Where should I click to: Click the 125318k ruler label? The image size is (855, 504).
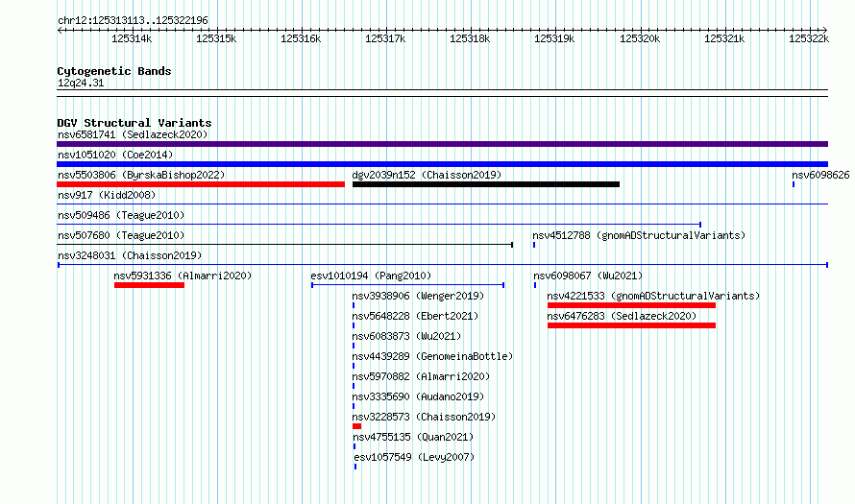pos(470,38)
